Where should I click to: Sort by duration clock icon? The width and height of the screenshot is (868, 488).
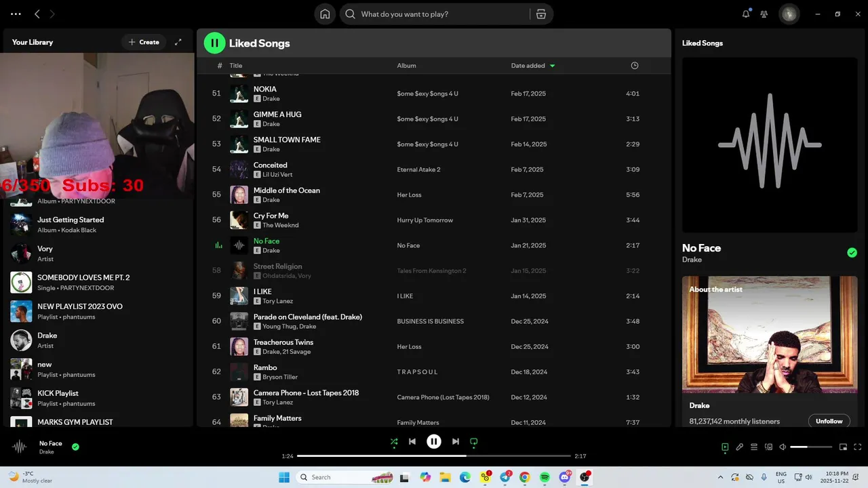pos(635,66)
